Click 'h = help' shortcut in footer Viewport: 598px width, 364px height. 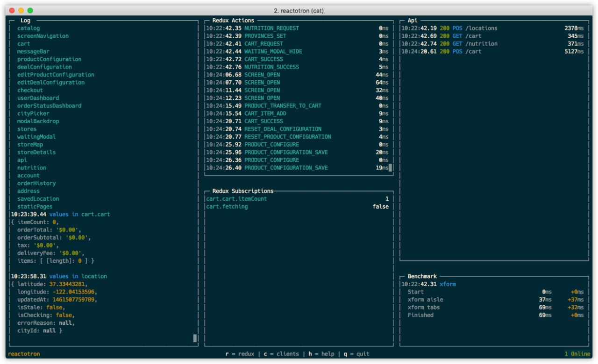tap(321, 354)
